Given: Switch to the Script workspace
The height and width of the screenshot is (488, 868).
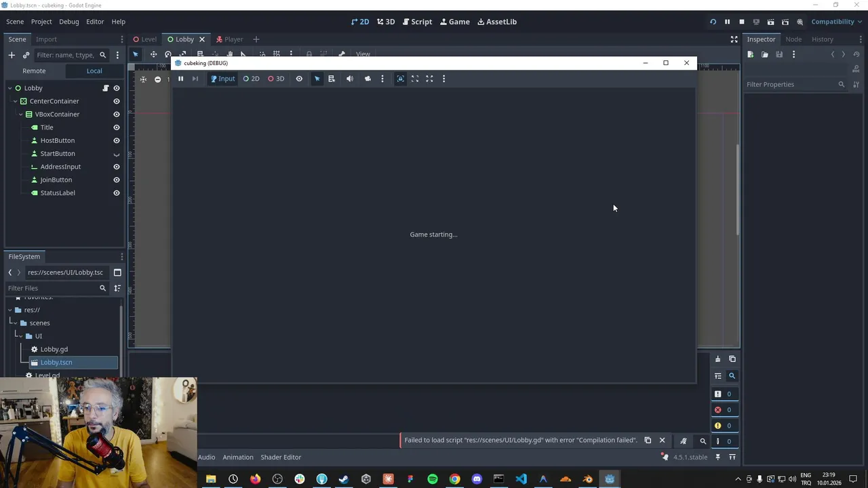Looking at the screenshot, I should tap(417, 22).
